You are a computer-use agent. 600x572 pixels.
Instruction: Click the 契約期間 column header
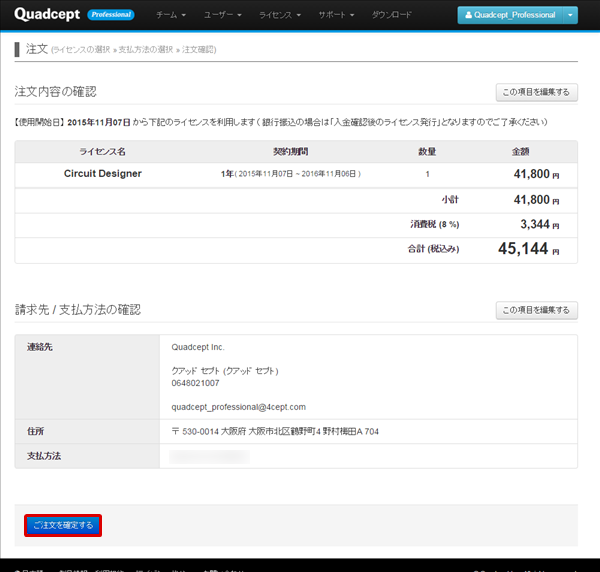(290, 152)
